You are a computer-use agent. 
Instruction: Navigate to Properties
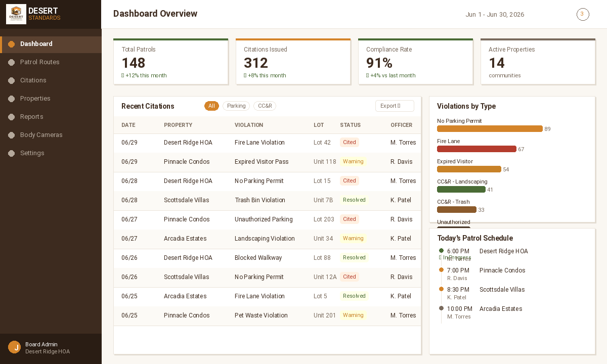[x=51, y=99]
